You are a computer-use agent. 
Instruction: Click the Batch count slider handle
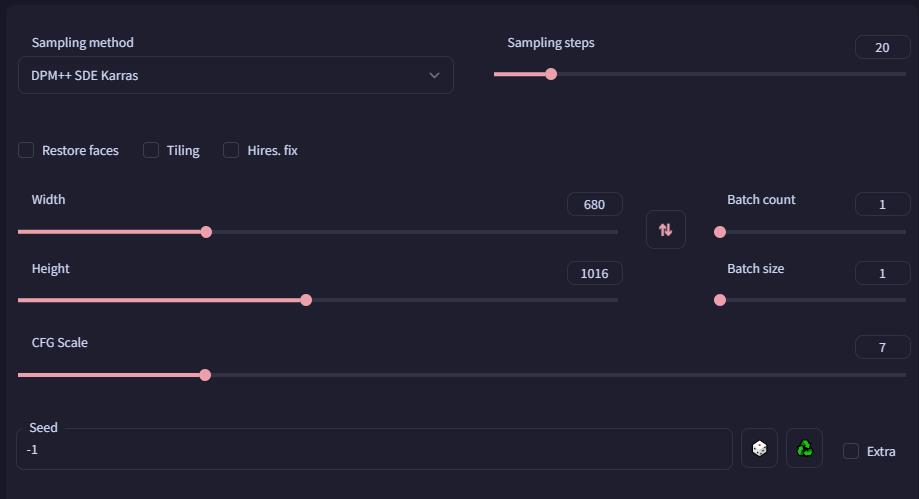pos(720,232)
